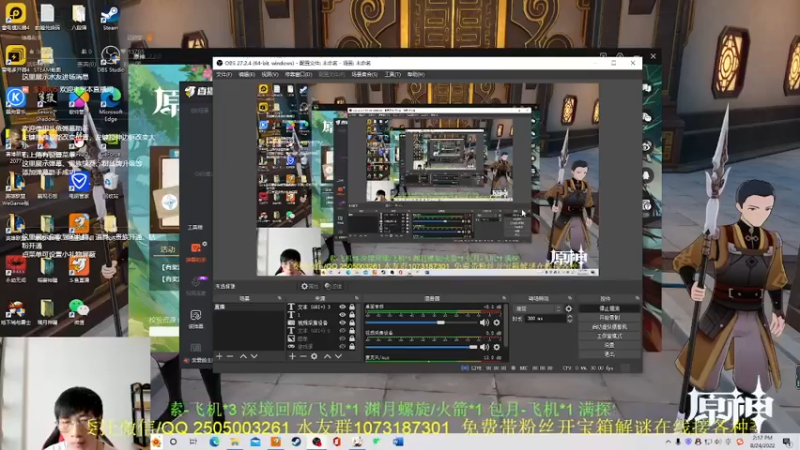Open File Explorer from the taskbar
Viewport: 800px width, 450px height.
click(235, 441)
